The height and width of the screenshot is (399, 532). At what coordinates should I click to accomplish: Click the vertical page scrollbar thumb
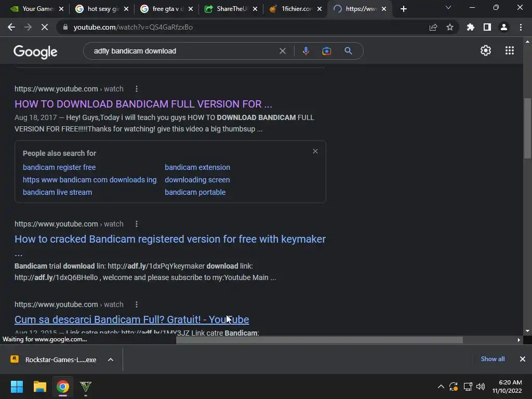tap(527, 128)
